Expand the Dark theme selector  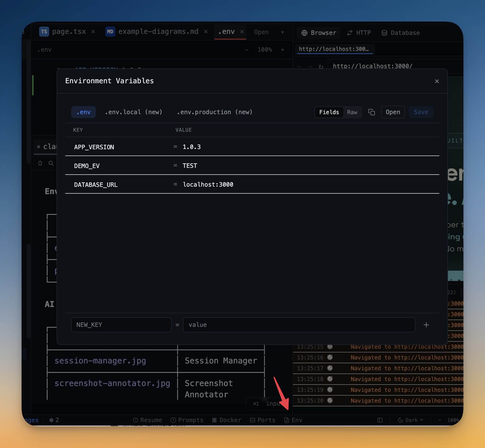[x=410, y=420]
